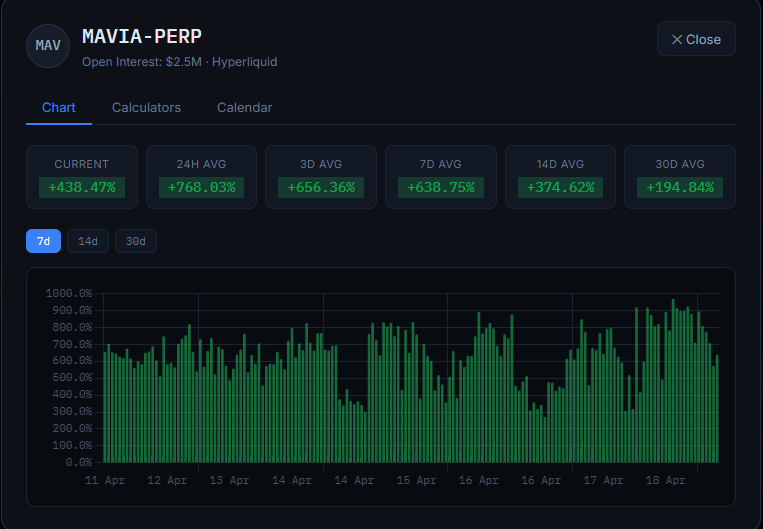Viewport: 763px width, 529px height.
Task: Click the 13 Apr x-axis label
Action: tap(230, 480)
